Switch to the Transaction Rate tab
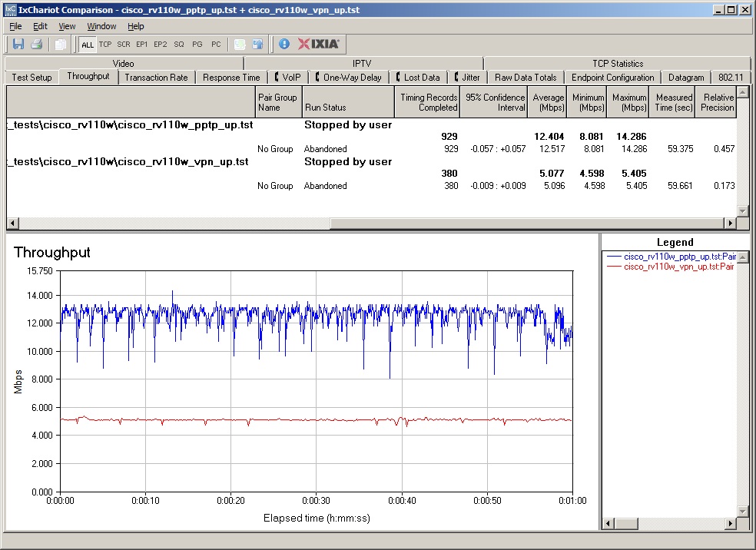Screen dimensions: 756x550 156,77
